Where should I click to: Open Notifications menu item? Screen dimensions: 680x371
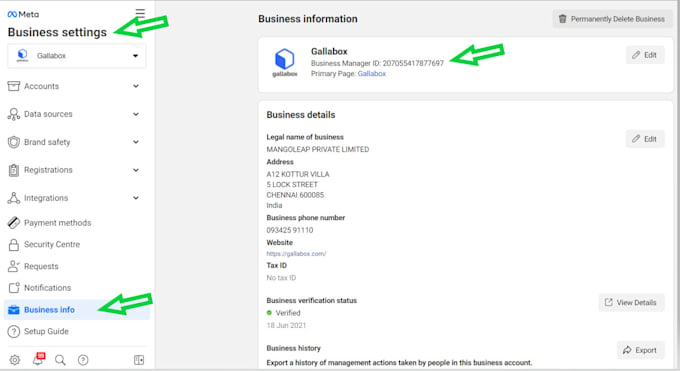77,288
